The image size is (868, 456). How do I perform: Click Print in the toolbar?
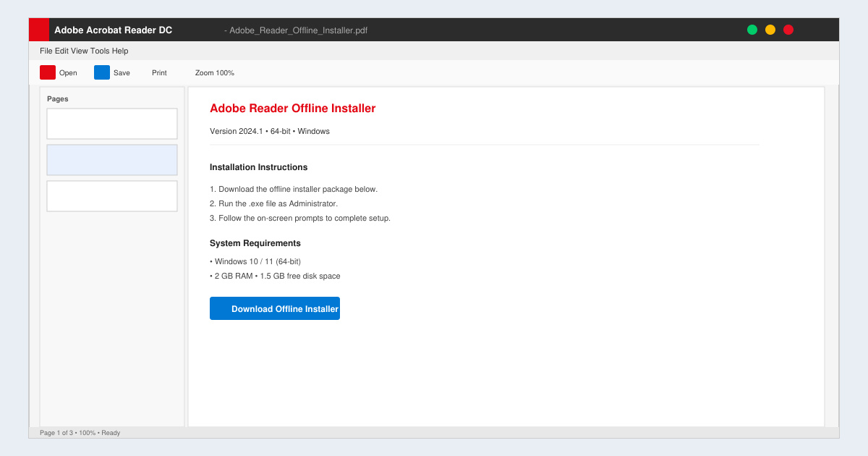pyautogui.click(x=159, y=73)
